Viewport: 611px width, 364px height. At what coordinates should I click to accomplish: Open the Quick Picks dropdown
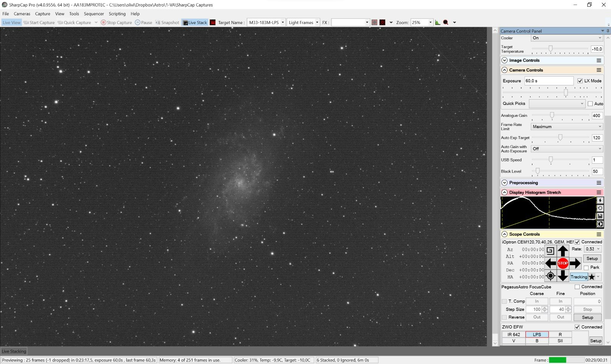click(x=557, y=104)
